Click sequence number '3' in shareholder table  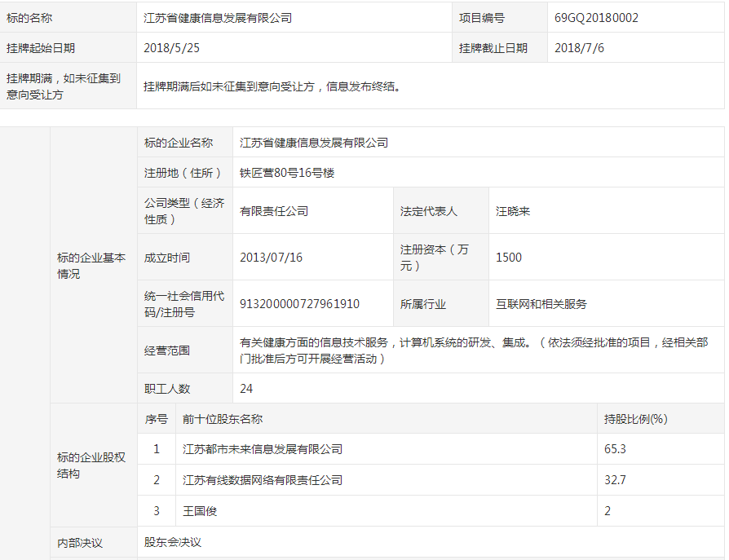coord(157,511)
